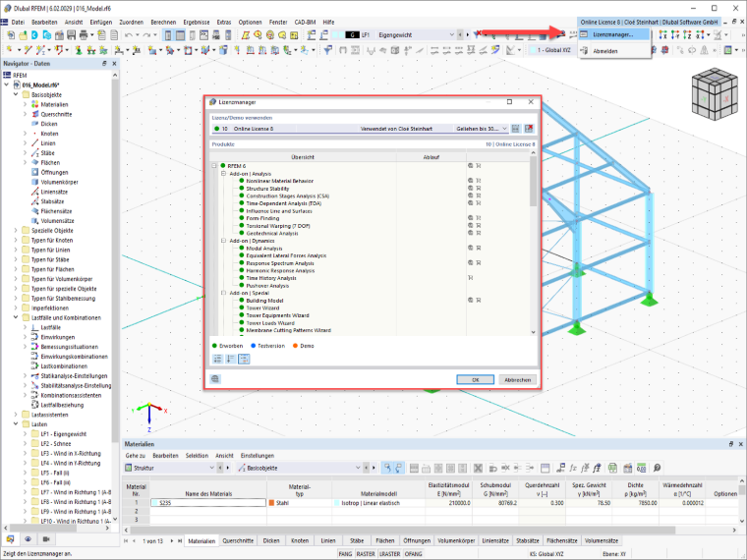This screenshot has width=747, height=560.
Task: Click return license red icon in license row
Action: point(529,129)
